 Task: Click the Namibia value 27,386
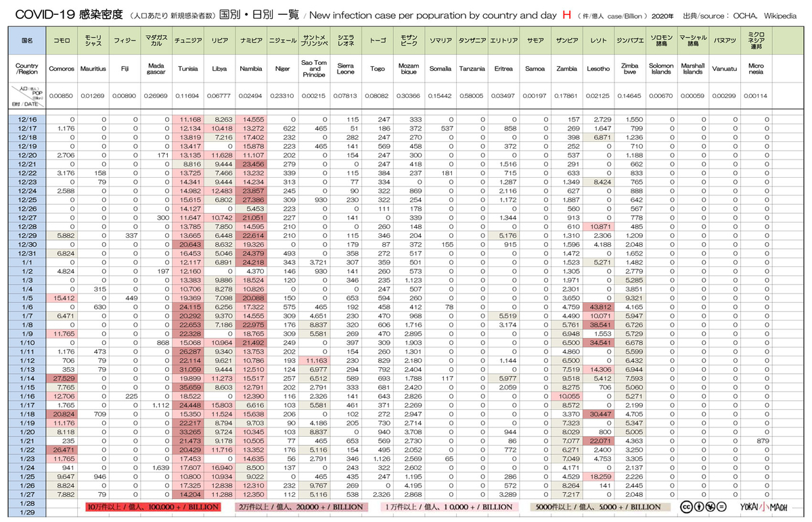[253, 199]
